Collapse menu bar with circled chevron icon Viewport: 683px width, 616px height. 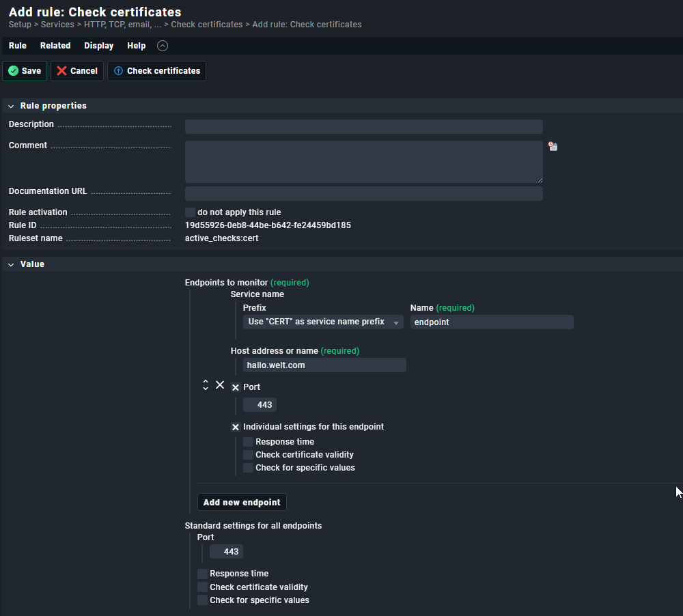(162, 46)
